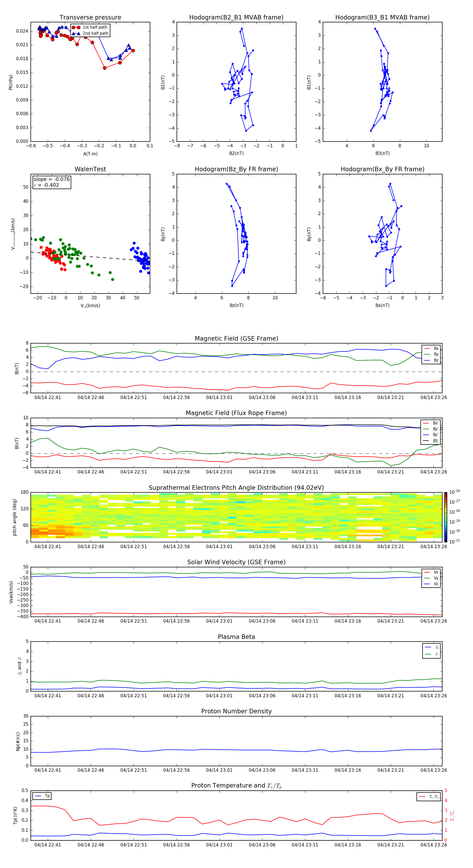The image size is (473, 868).
Task: Click the Suprathermal Electrons Pitch Angle Distribution title
Action: point(236,488)
